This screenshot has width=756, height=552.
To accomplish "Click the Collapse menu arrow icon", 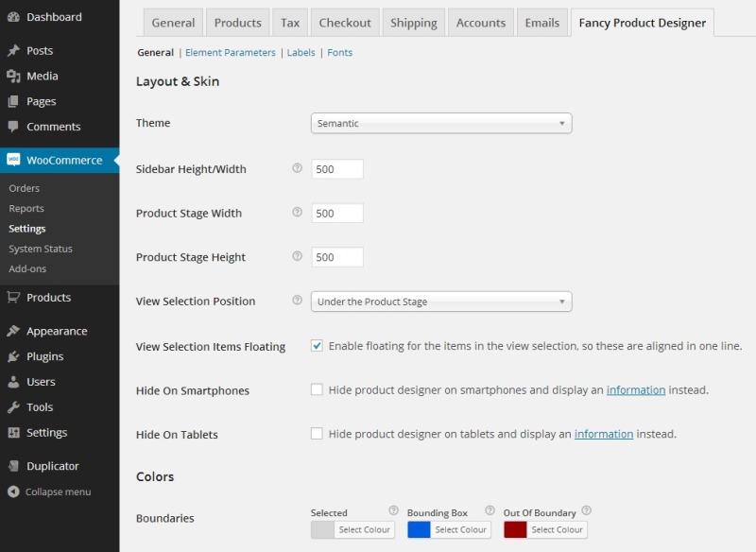I will click(x=13, y=492).
